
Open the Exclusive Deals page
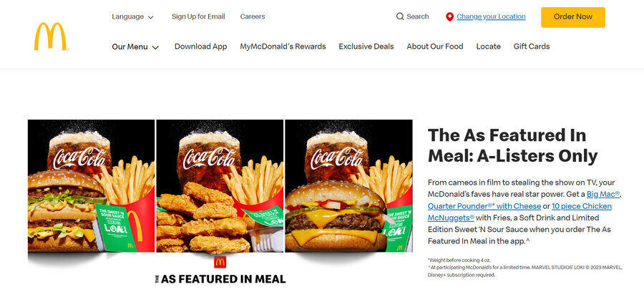point(366,47)
